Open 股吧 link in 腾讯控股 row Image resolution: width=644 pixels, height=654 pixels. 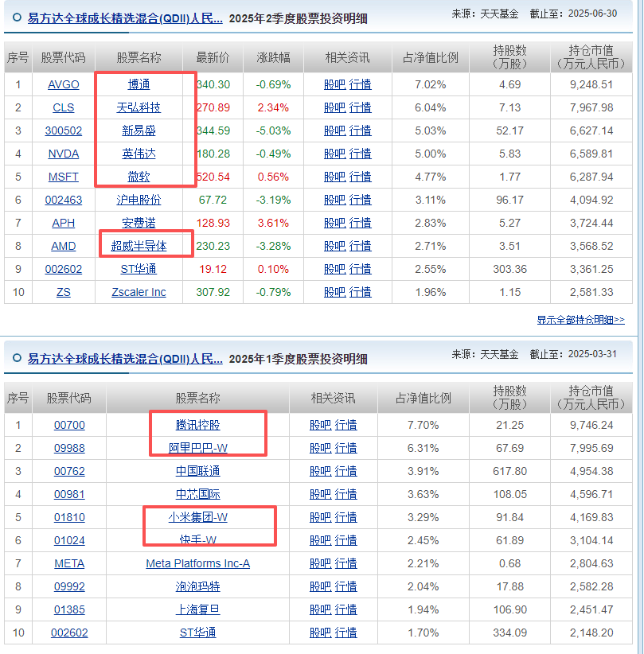tap(321, 425)
